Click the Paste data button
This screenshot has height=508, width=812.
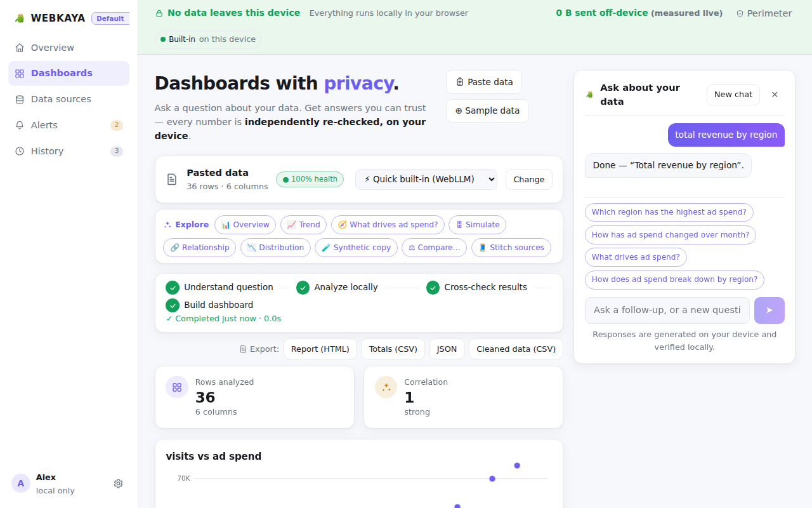(x=484, y=82)
